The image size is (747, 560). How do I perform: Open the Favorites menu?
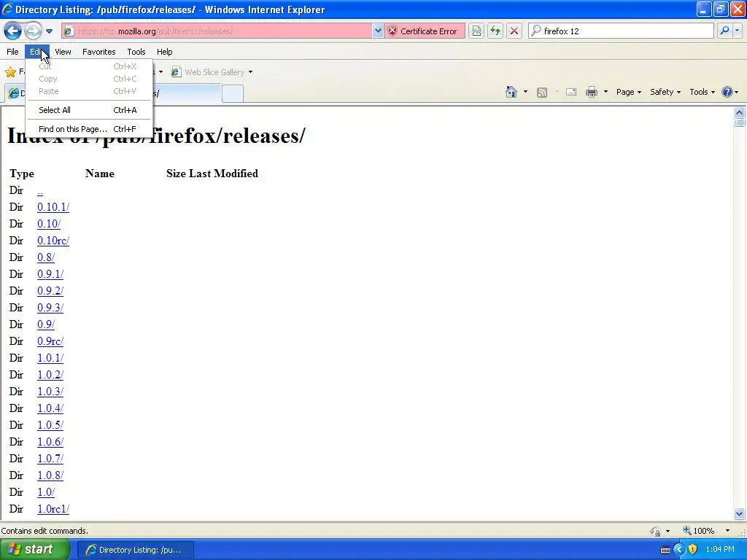click(98, 52)
